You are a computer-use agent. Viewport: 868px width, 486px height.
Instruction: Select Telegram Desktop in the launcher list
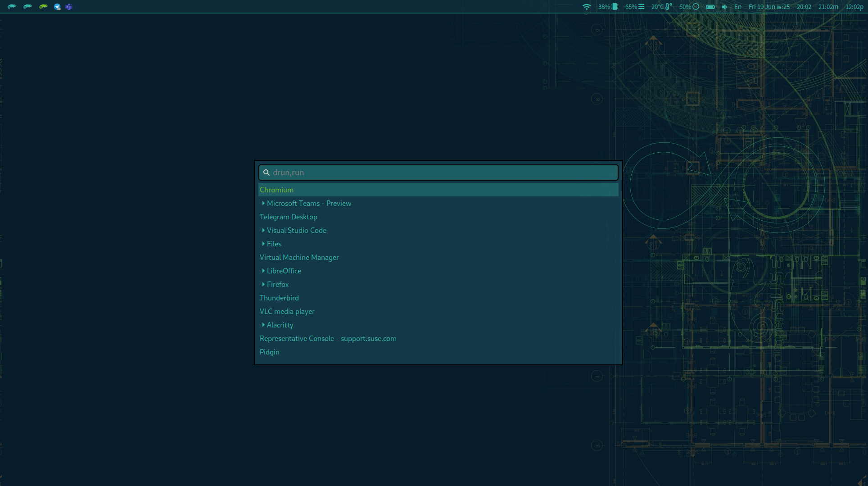pyautogui.click(x=288, y=217)
